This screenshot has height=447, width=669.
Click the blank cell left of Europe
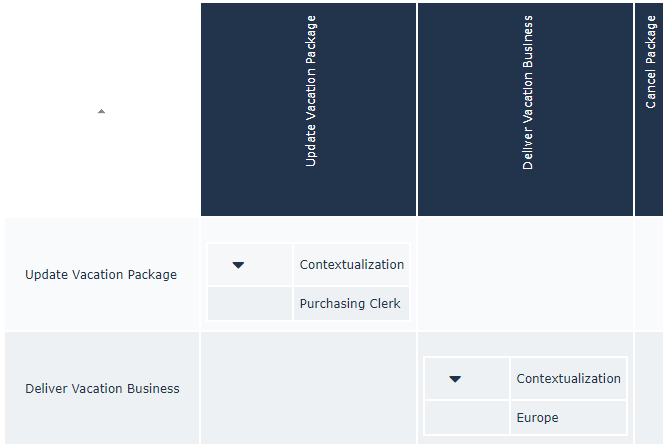[x=467, y=418]
